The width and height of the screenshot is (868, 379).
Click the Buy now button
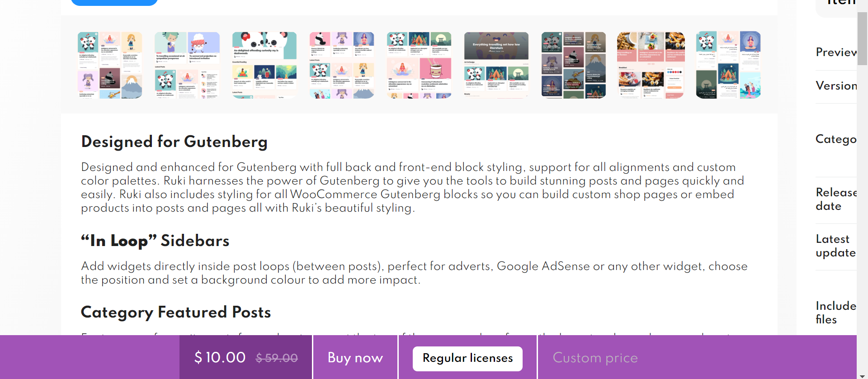[x=355, y=357]
